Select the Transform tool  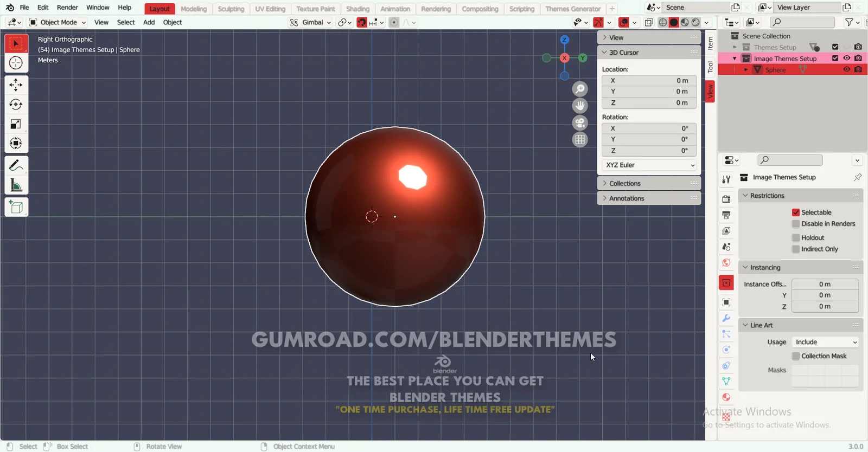[x=16, y=143]
